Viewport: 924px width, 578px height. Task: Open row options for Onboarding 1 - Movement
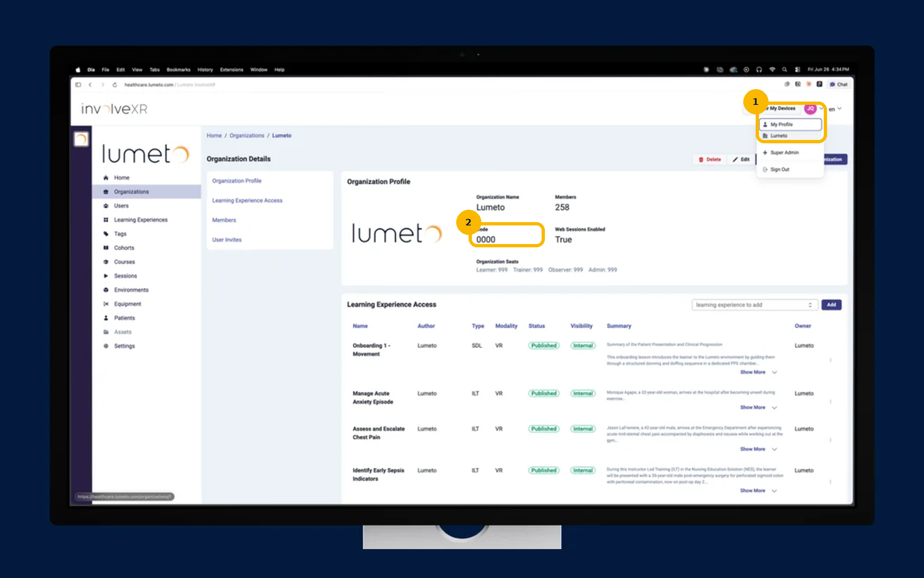pos(830,360)
